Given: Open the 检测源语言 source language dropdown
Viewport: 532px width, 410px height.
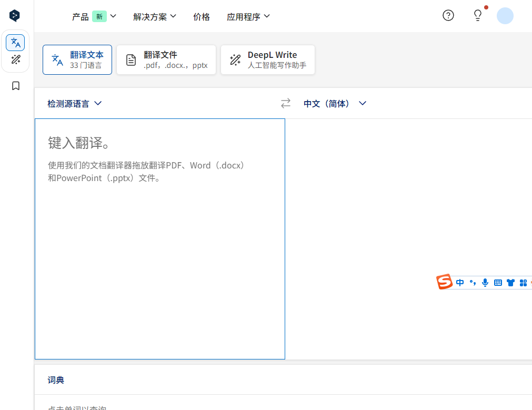Looking at the screenshot, I should point(75,104).
